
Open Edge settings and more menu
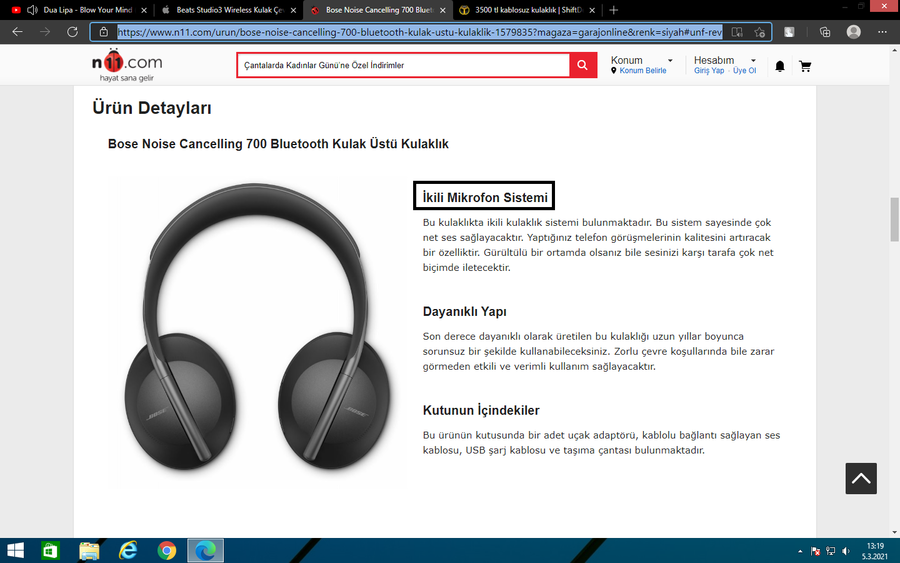pyautogui.click(x=882, y=32)
